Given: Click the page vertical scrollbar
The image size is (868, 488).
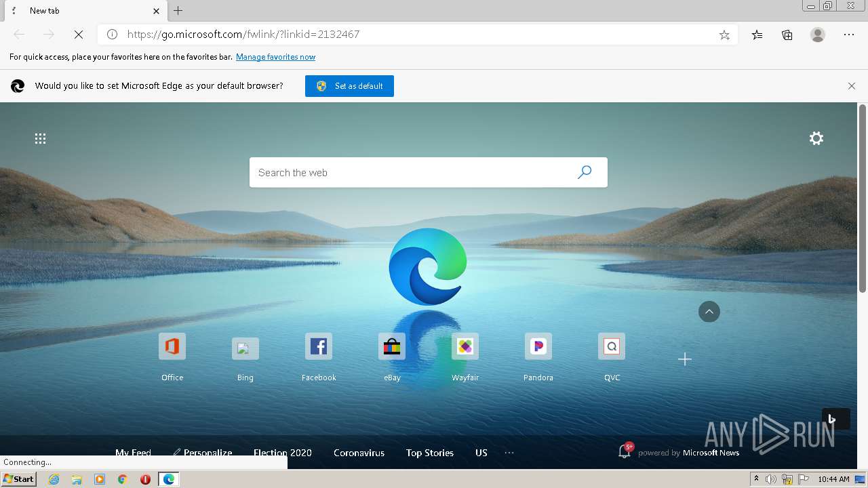Looking at the screenshot, I should click(x=863, y=199).
